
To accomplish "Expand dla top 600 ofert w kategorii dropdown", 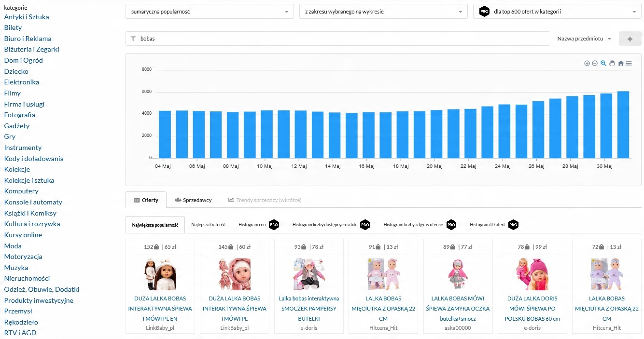I will (557, 12).
